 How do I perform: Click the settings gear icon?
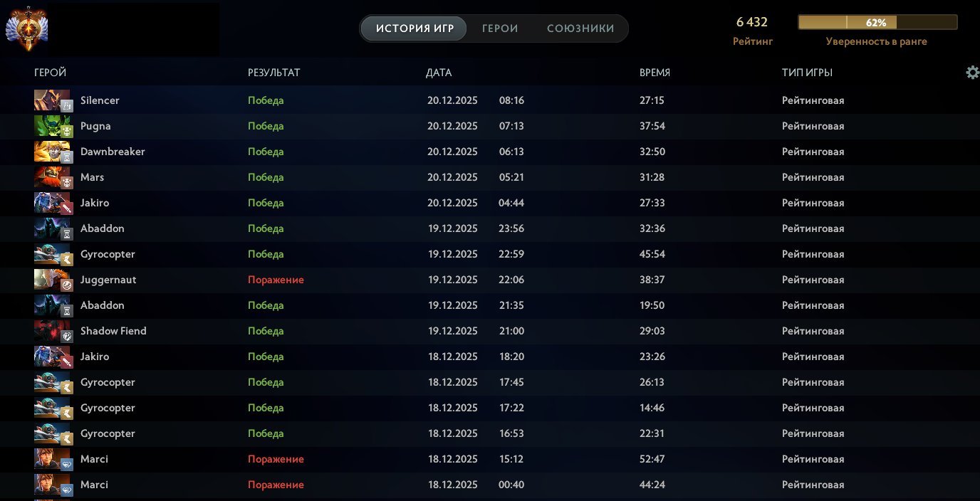(972, 72)
